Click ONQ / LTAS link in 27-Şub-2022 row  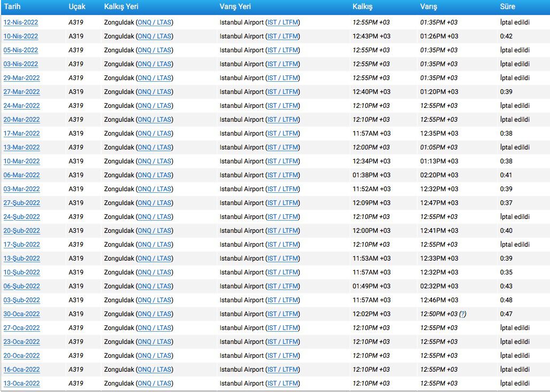point(155,203)
